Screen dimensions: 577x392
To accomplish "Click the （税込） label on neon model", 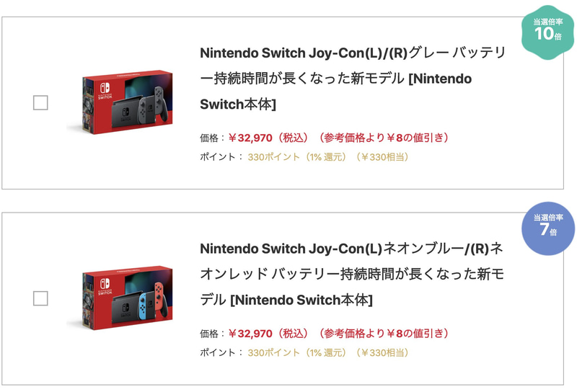I will 293,333.
